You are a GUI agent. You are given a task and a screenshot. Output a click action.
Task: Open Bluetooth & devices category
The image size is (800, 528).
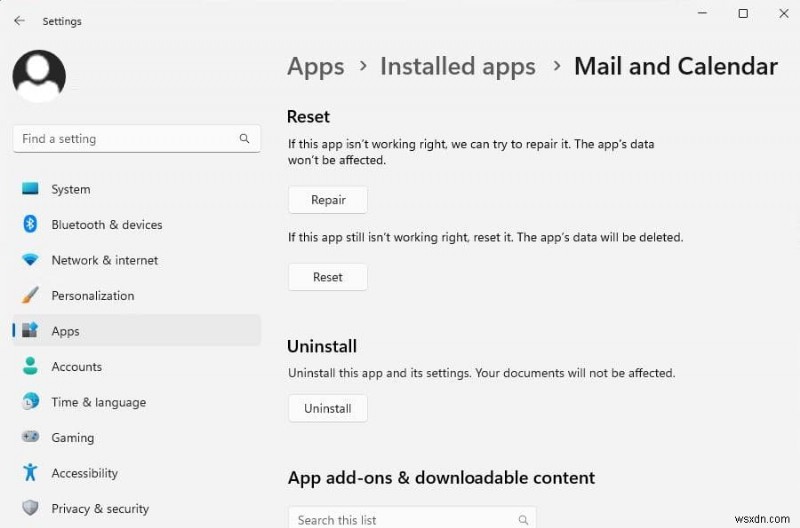pyautogui.click(x=137, y=224)
